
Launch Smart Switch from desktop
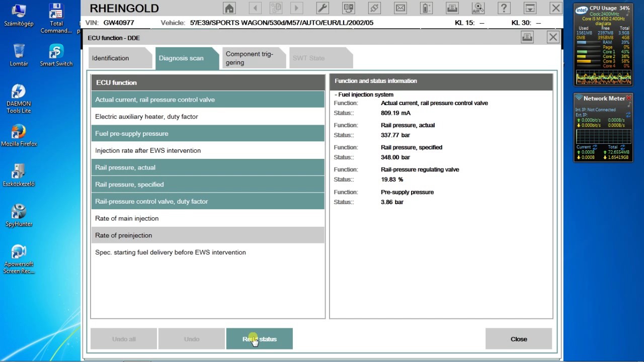(x=56, y=55)
